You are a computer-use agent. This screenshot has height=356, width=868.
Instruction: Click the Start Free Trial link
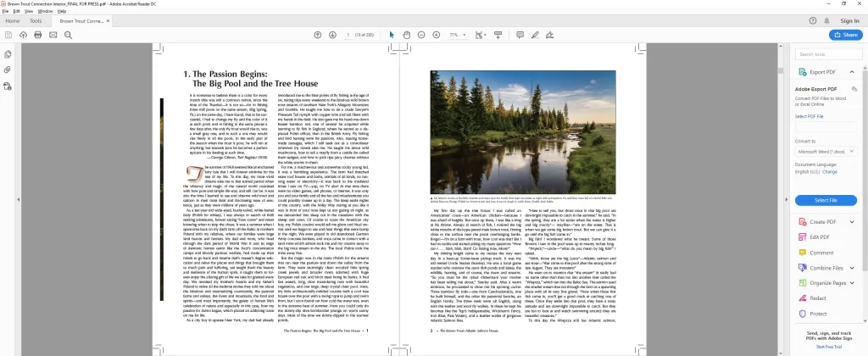(829, 347)
